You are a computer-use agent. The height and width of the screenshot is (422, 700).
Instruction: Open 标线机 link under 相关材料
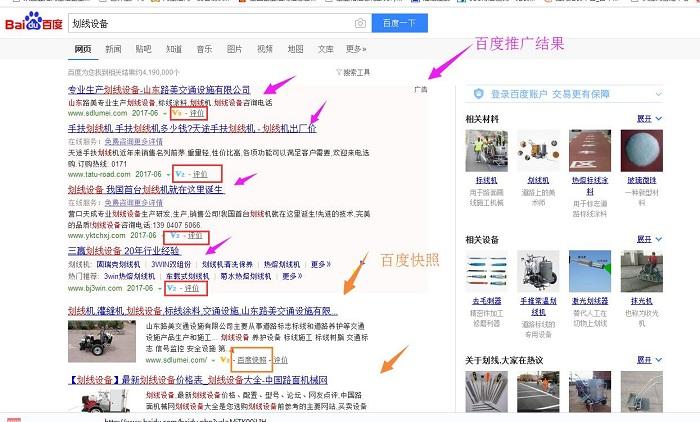(487, 180)
